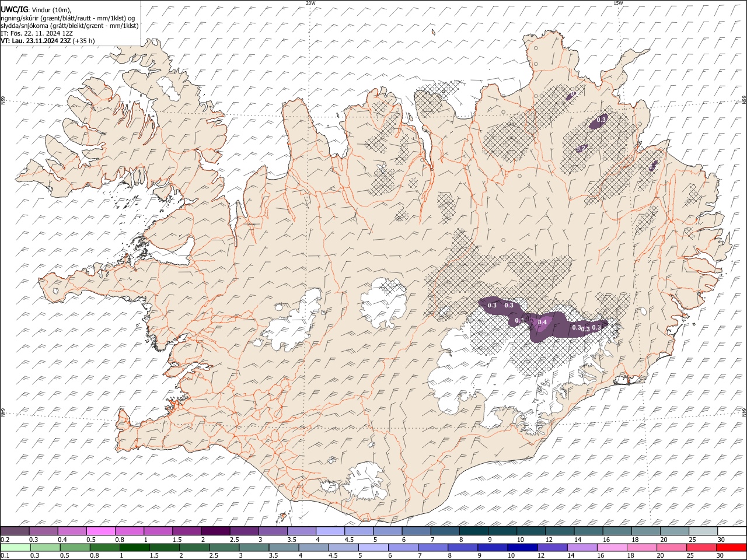Viewport: 747px width, 560px height.
Task: Click the 0.2 label in the upper legend row
Action: click(5, 540)
